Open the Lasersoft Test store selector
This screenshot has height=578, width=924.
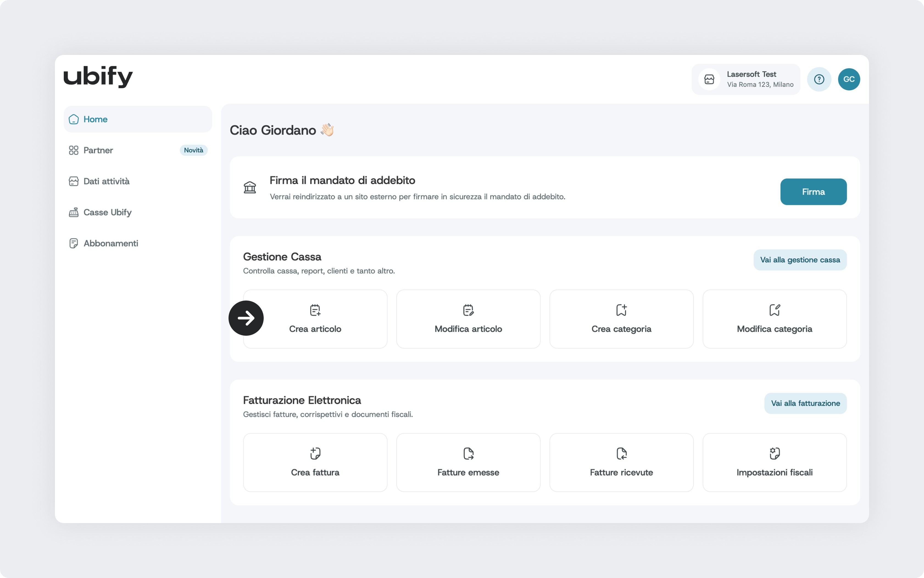(745, 79)
